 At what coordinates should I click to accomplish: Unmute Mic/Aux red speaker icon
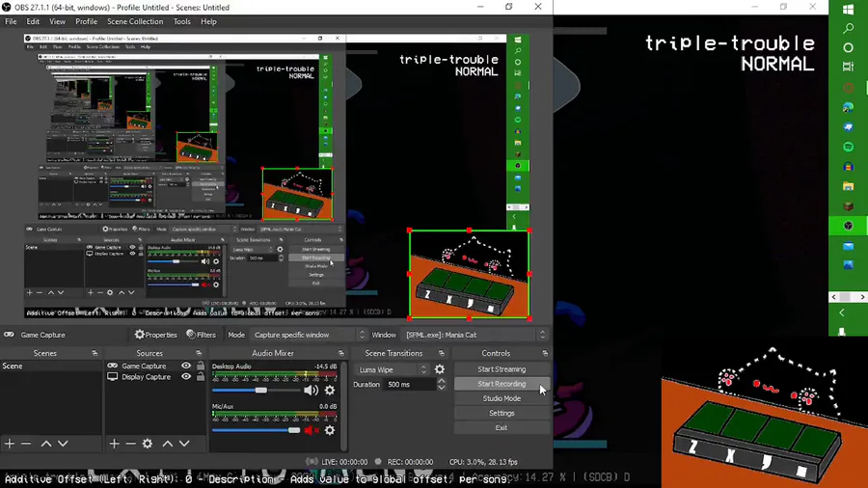pyautogui.click(x=312, y=430)
